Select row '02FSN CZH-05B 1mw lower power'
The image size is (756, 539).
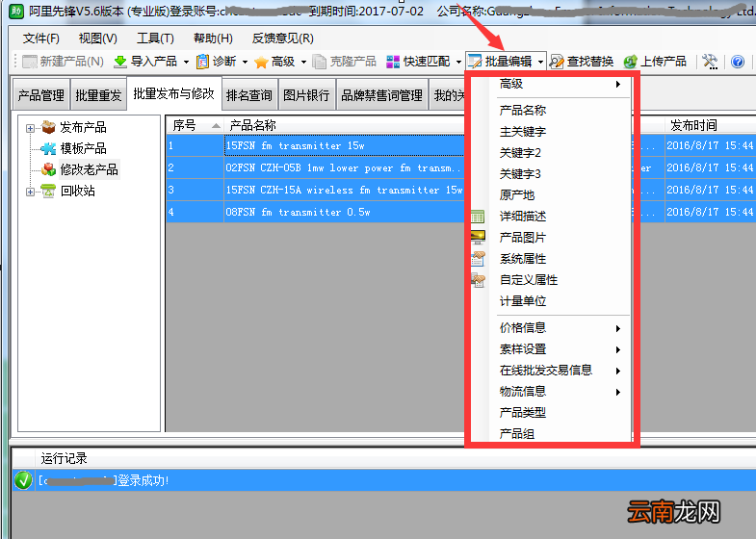(316, 167)
